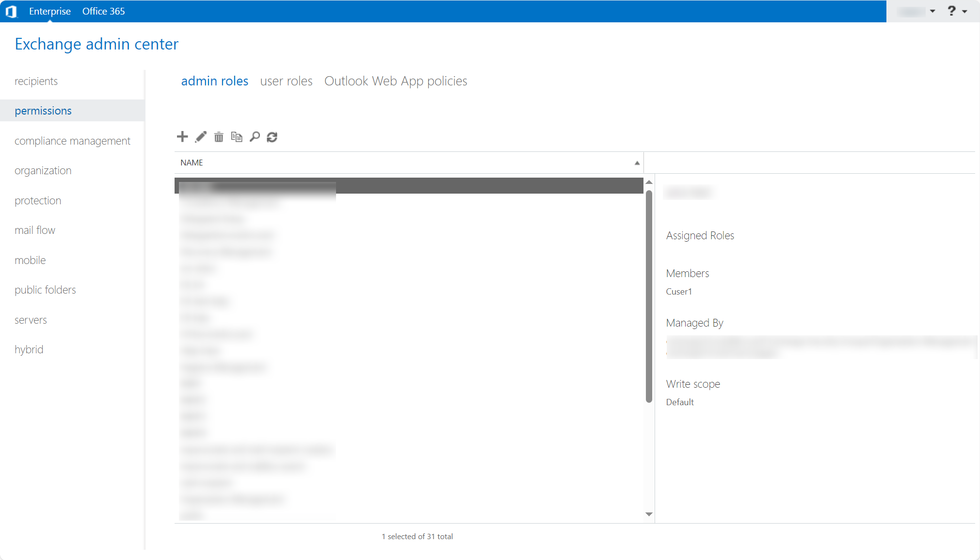
Task: Search for a role group
Action: tap(255, 136)
